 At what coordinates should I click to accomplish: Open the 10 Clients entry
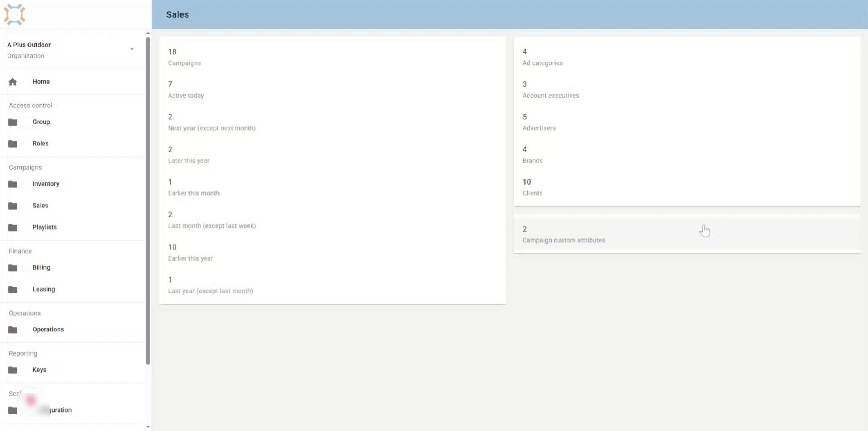click(687, 187)
